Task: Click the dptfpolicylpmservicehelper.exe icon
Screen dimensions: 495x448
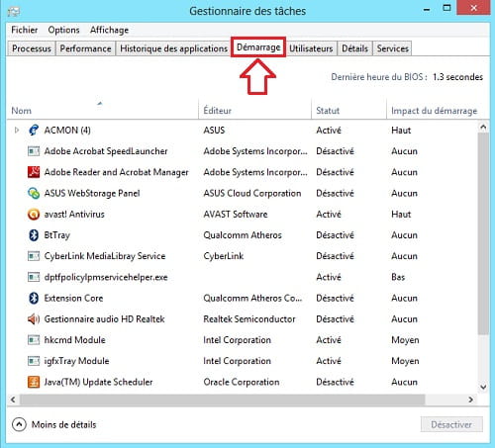Action: pyautogui.click(x=34, y=277)
